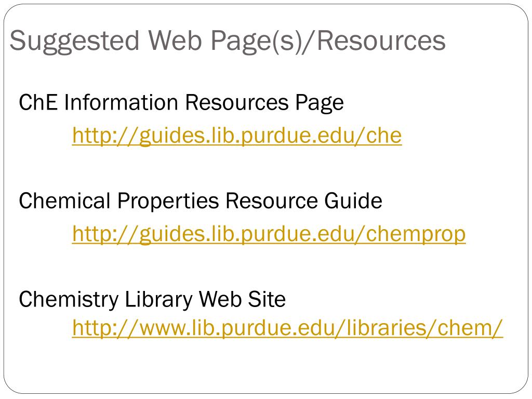532x399 pixels.
Task: Click the word Resources in the title
Action: point(381,41)
